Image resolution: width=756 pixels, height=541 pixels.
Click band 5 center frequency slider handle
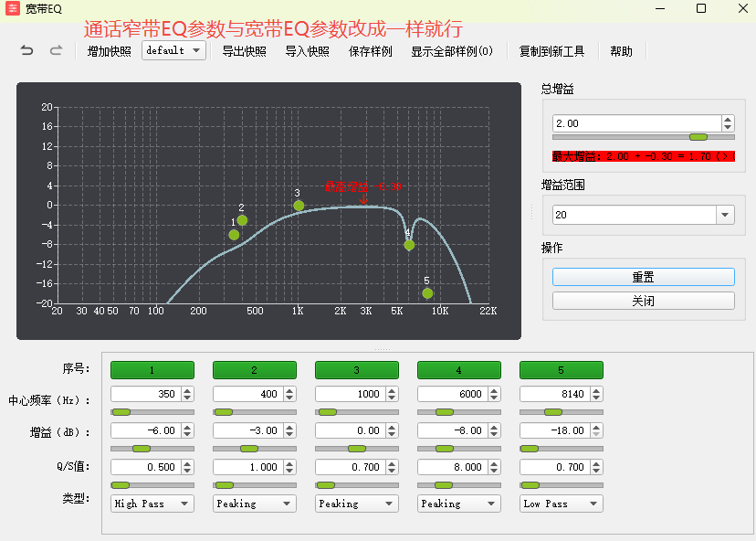point(553,412)
